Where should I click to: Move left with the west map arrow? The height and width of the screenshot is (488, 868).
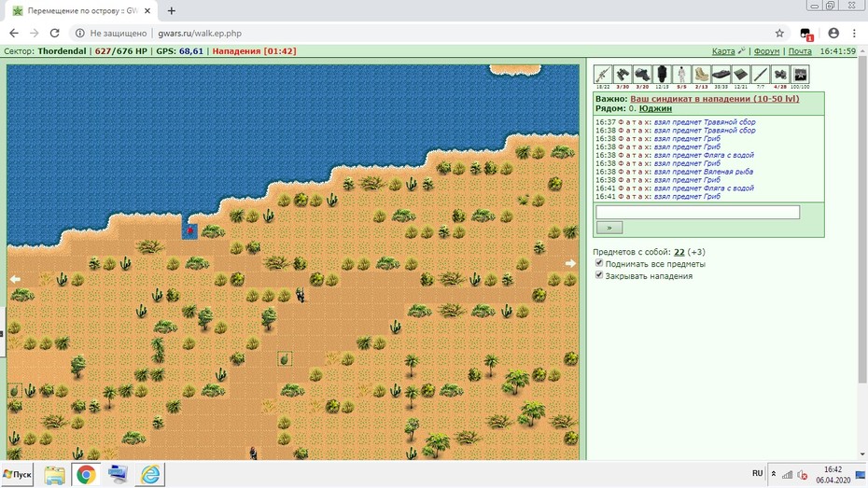pyautogui.click(x=15, y=279)
